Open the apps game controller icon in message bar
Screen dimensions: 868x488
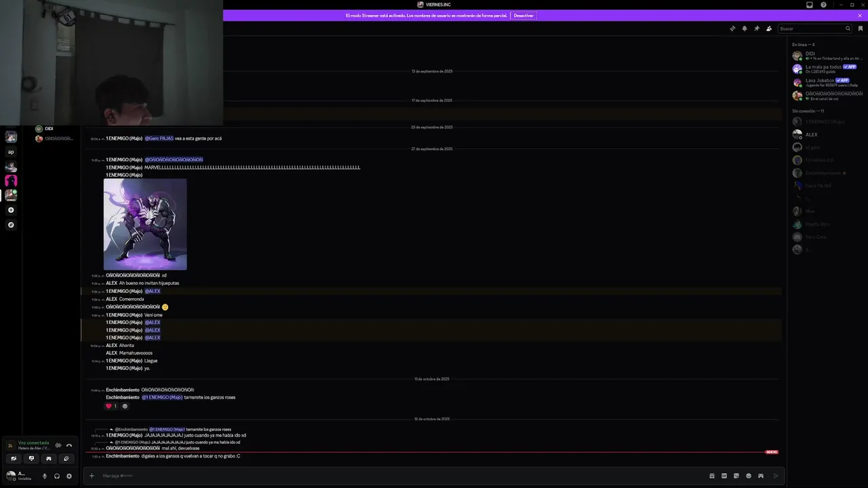click(x=761, y=476)
